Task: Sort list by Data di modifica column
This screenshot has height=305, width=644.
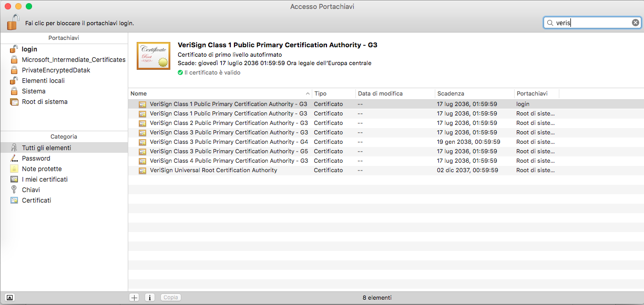Action: pos(395,93)
